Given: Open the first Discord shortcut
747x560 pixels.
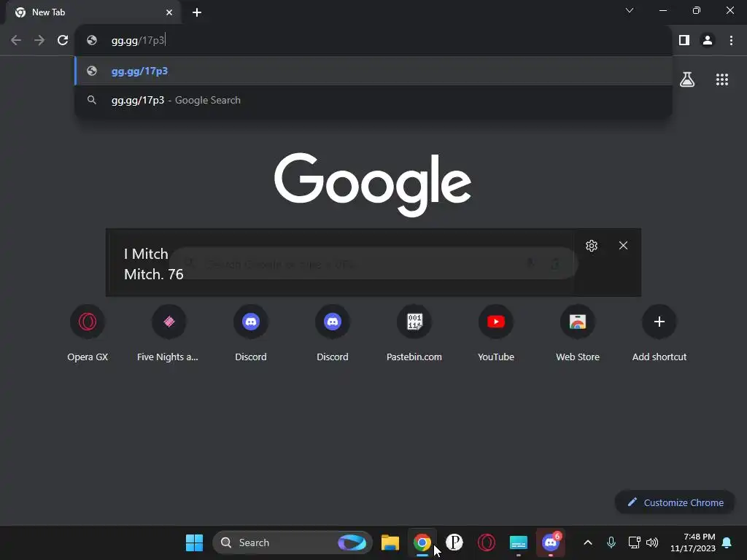Looking at the screenshot, I should coord(251,333).
